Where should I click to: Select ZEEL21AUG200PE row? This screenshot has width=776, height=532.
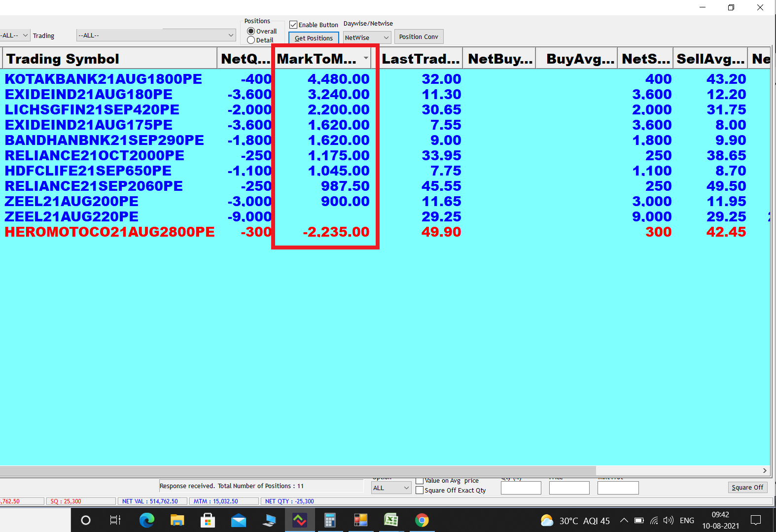tap(385, 201)
